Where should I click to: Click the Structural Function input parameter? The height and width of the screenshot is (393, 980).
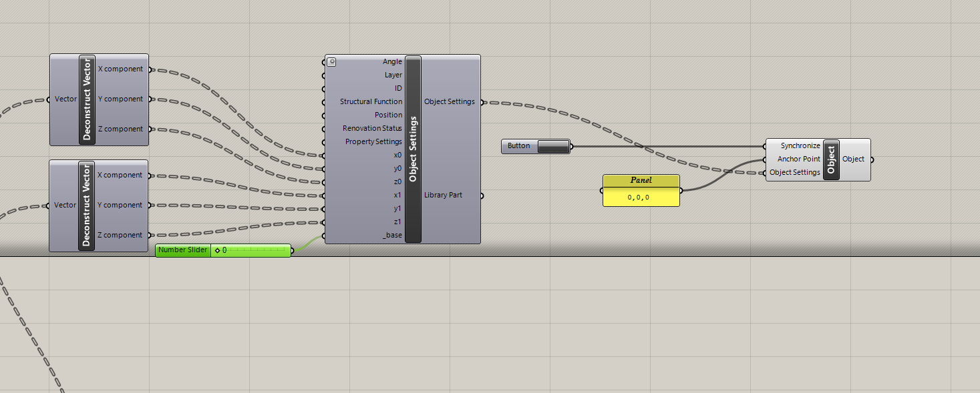pyautogui.click(x=371, y=102)
